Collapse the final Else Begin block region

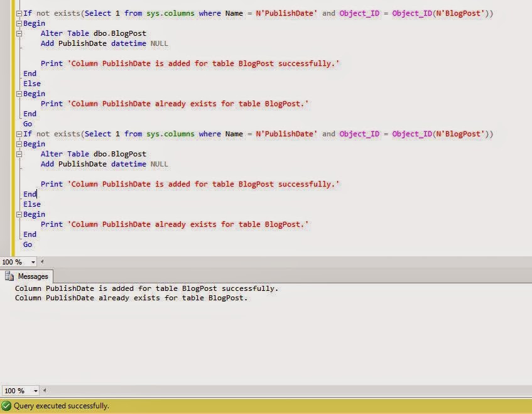(19, 214)
